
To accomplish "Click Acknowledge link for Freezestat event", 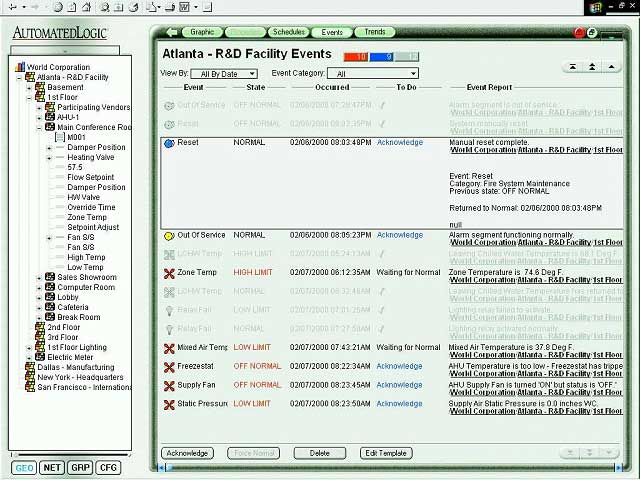I will pyautogui.click(x=400, y=366).
